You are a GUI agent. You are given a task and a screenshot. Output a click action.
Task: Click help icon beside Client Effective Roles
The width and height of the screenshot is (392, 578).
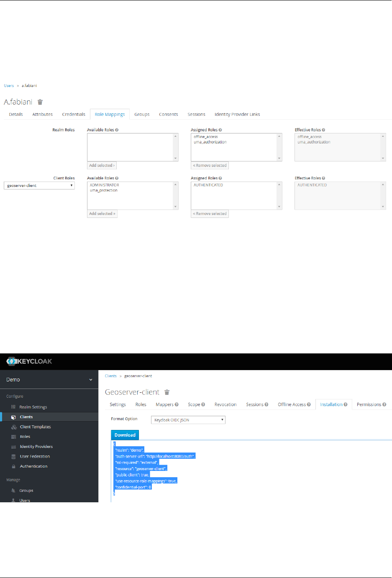pos(323,178)
